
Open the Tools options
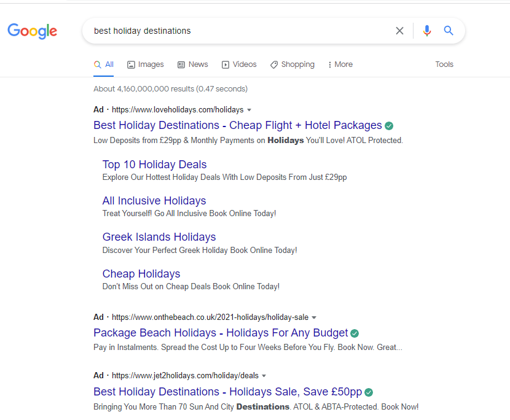(444, 64)
